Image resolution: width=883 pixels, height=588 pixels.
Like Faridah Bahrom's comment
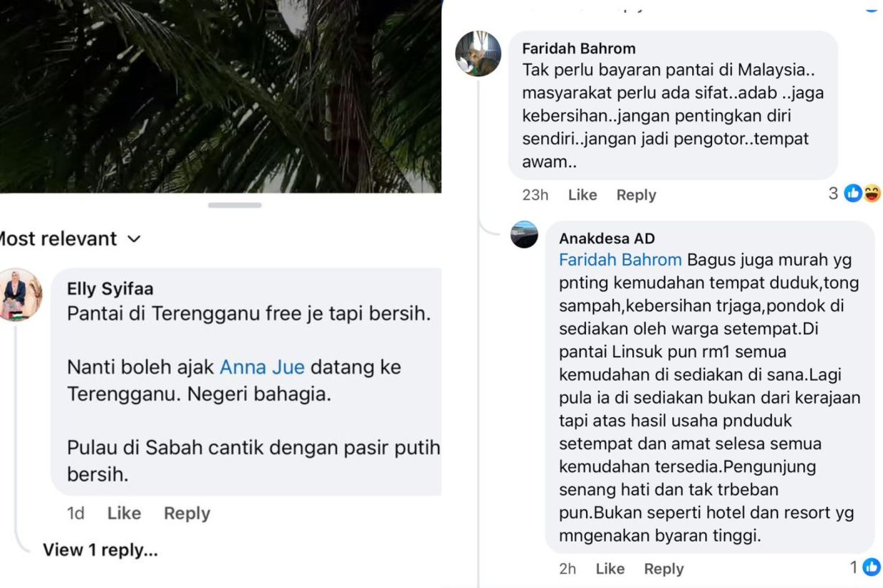[x=582, y=195]
